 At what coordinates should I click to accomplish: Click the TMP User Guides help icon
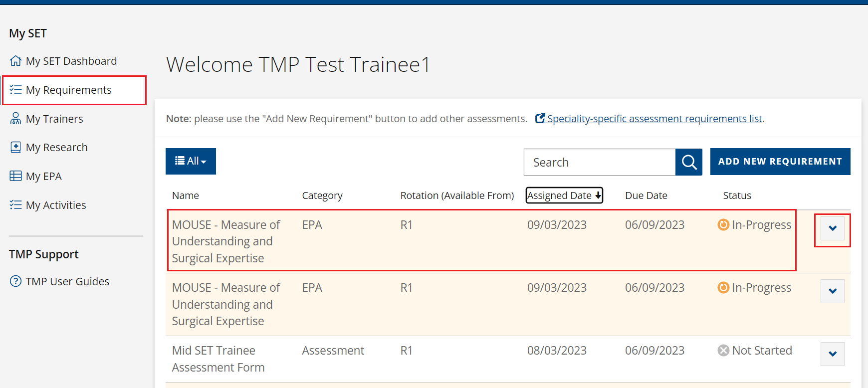click(15, 281)
